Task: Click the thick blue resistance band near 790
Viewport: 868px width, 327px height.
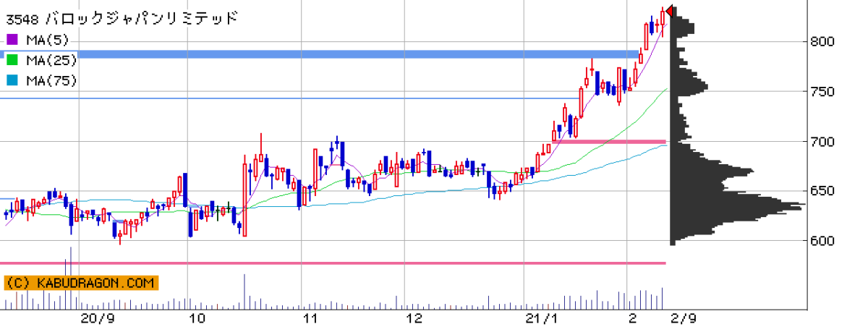Action: point(320,54)
